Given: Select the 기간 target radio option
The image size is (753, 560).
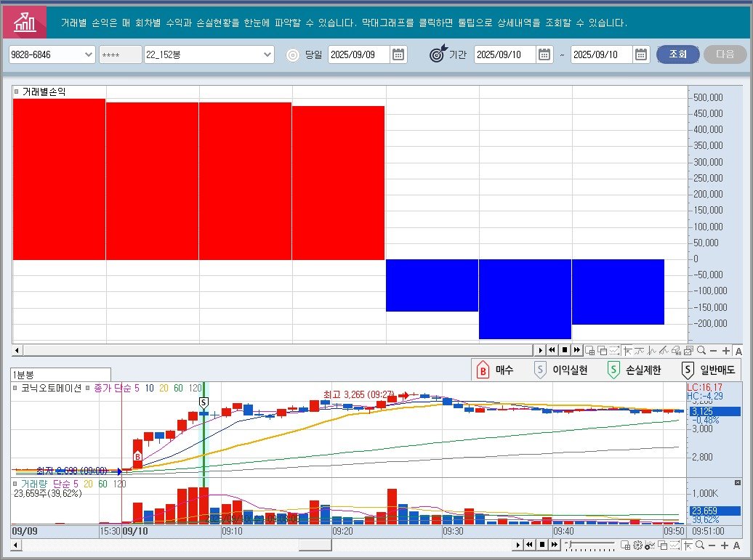Looking at the screenshot, I should click(438, 54).
